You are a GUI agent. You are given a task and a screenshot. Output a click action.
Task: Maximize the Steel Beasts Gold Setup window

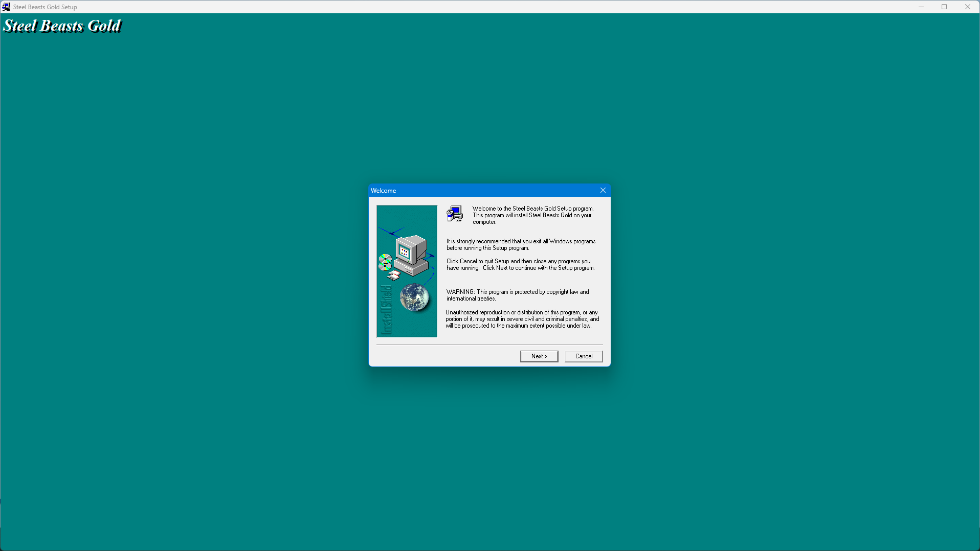[944, 7]
